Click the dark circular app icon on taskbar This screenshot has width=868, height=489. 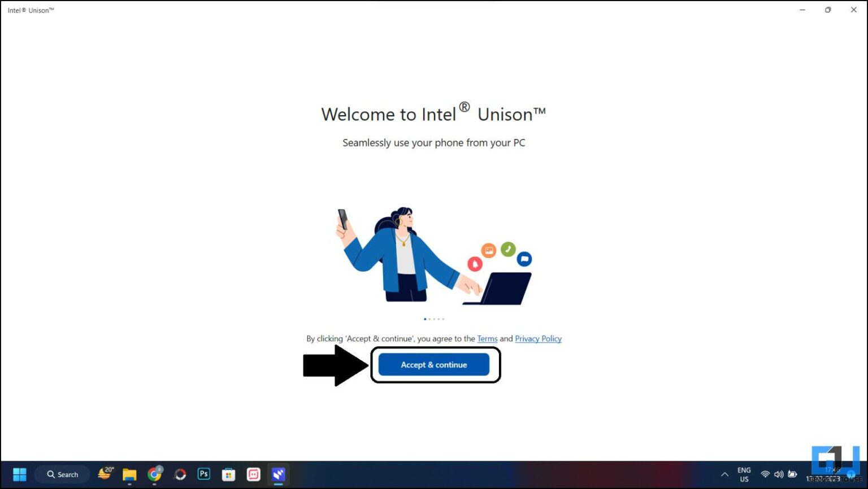tap(179, 474)
